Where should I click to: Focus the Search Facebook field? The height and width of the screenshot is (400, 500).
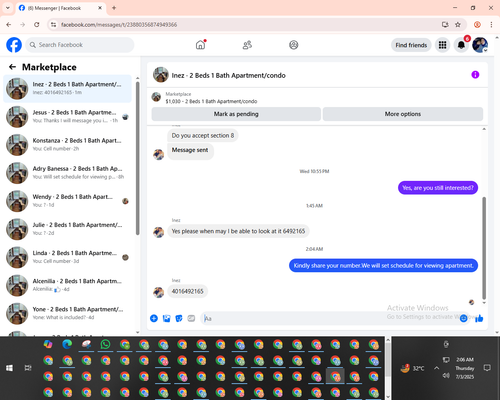click(x=80, y=45)
